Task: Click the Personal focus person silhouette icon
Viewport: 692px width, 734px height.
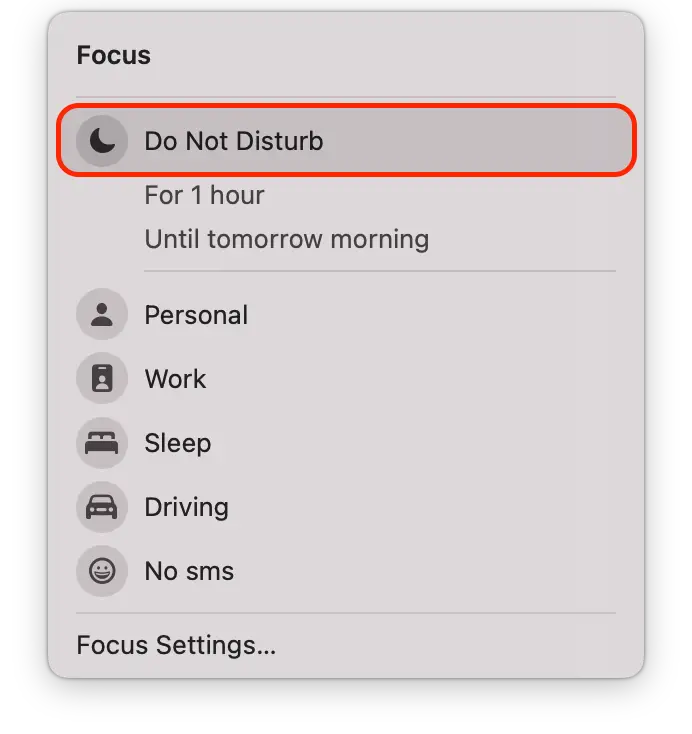Action: coord(102,314)
